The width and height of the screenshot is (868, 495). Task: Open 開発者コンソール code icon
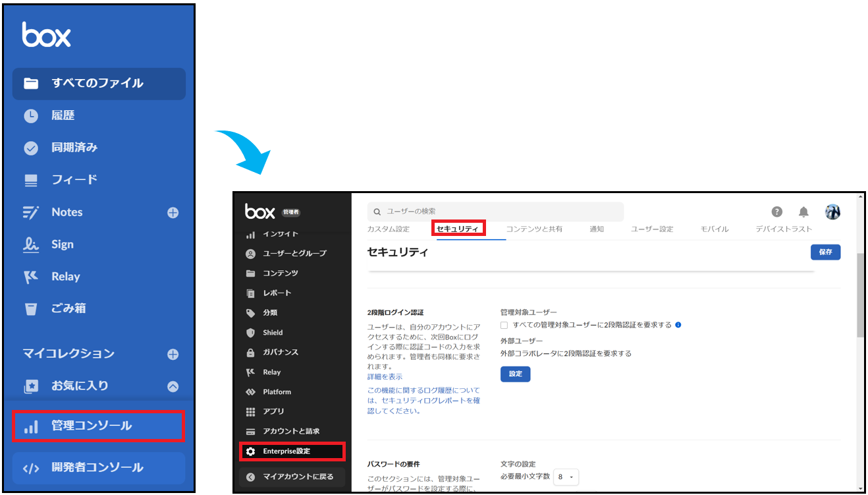(x=31, y=469)
